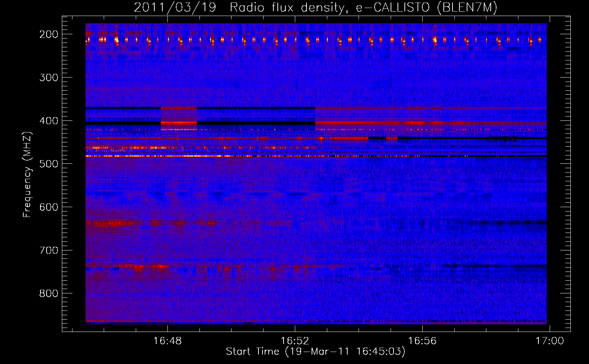Select the 600 frequency tick label
Screen dimensions: 589x364
point(49,207)
